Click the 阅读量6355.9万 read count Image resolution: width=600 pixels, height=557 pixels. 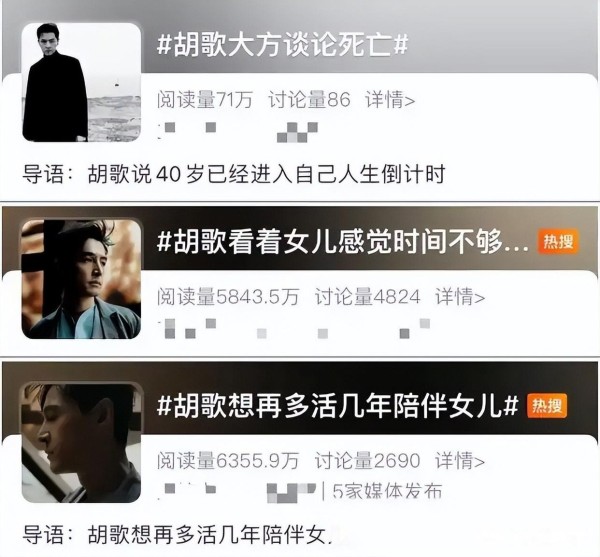(x=228, y=460)
